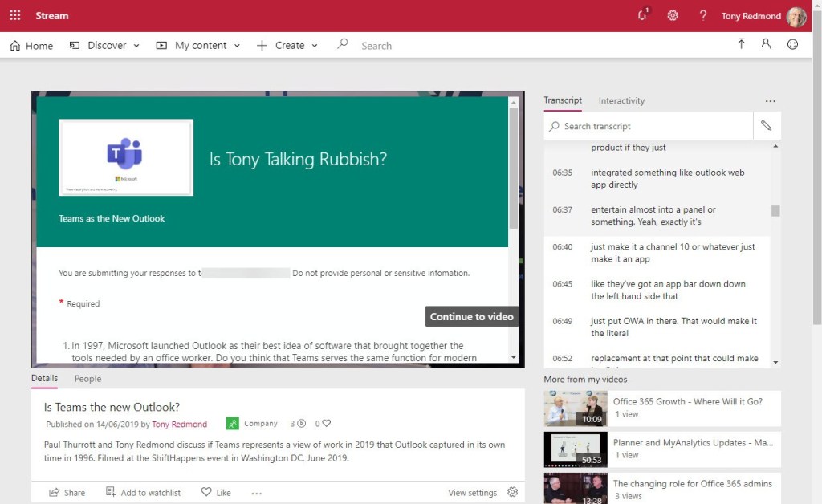
Task: Open Planner and MyAnalytics Updates thumbnail
Action: pos(576,449)
